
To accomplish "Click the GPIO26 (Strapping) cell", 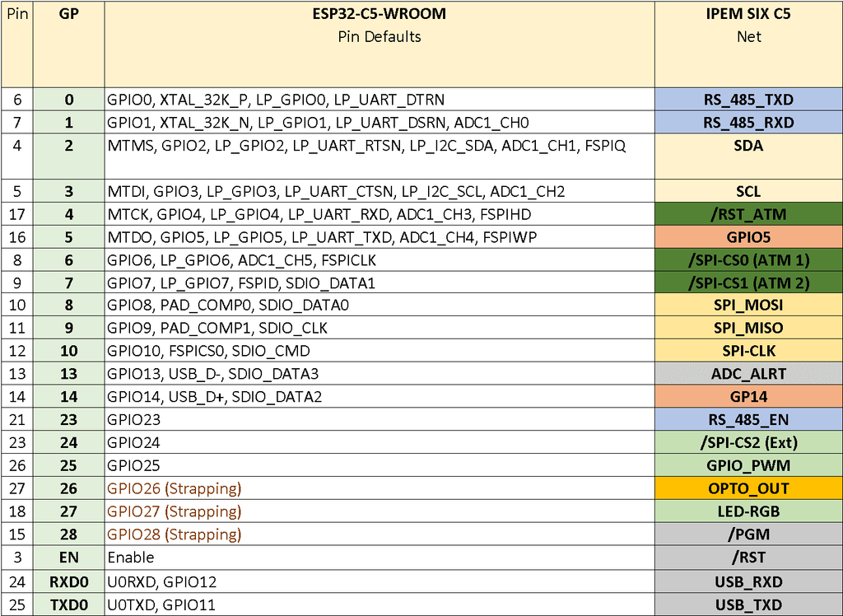I will tap(380, 488).
